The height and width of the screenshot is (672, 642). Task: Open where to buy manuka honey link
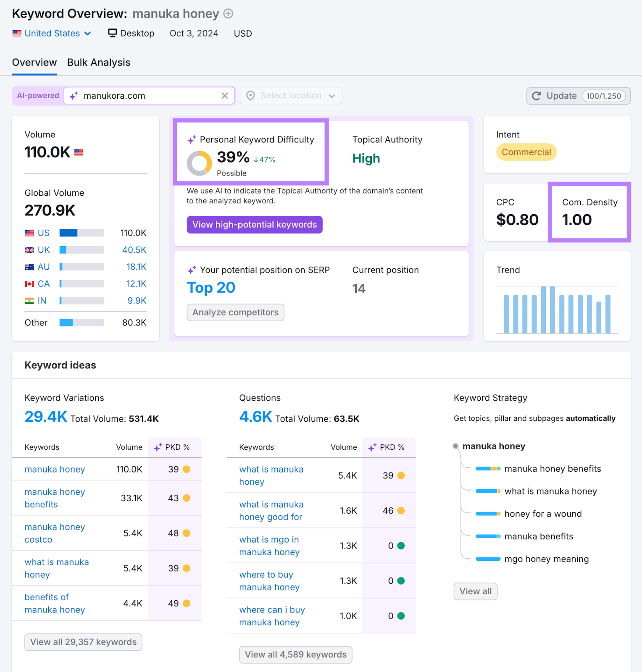pos(269,581)
